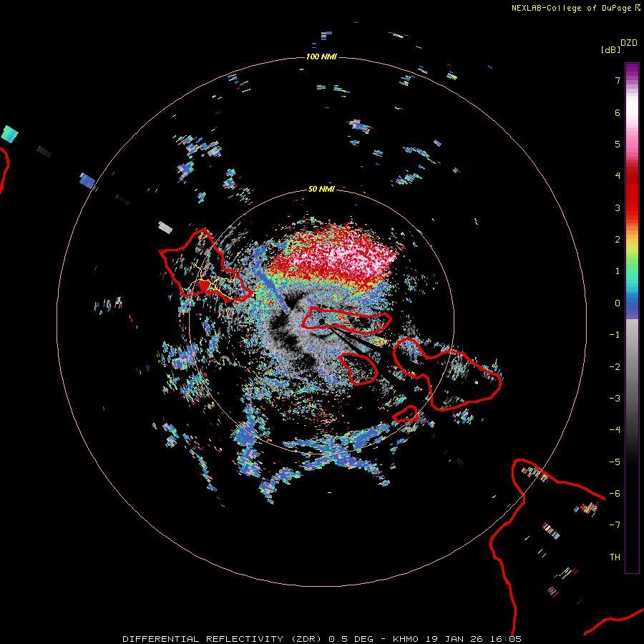This screenshot has height=644, width=644.
Task: Click the -4 value on the dB scale
Action: coord(615,430)
